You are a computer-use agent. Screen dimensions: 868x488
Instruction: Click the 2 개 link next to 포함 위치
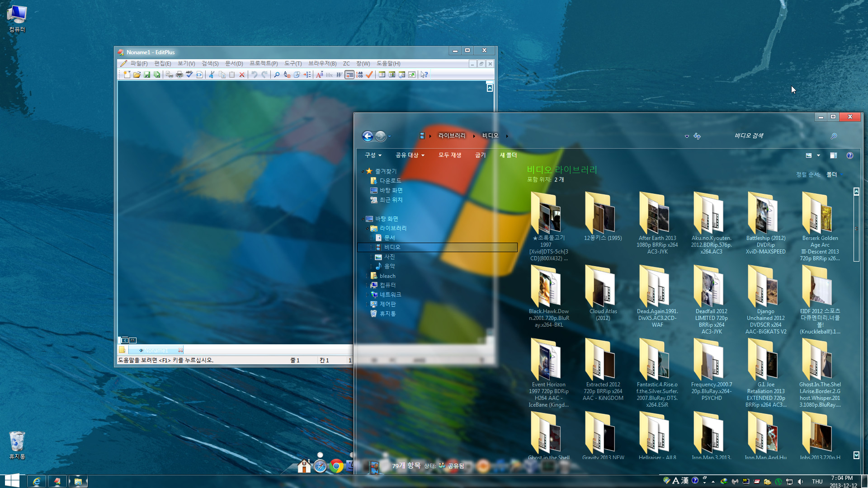coord(559,180)
